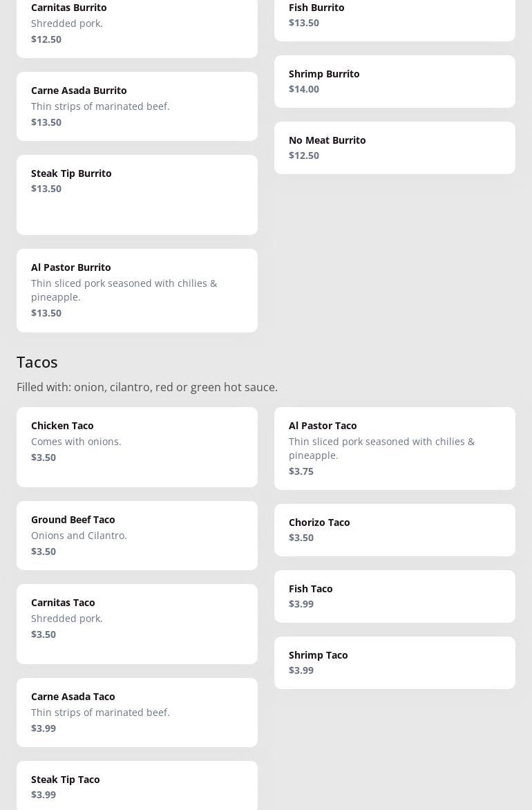Screen dimensions: 532x810
Task: Open the Carne Asada Taco item
Action: coord(137,712)
